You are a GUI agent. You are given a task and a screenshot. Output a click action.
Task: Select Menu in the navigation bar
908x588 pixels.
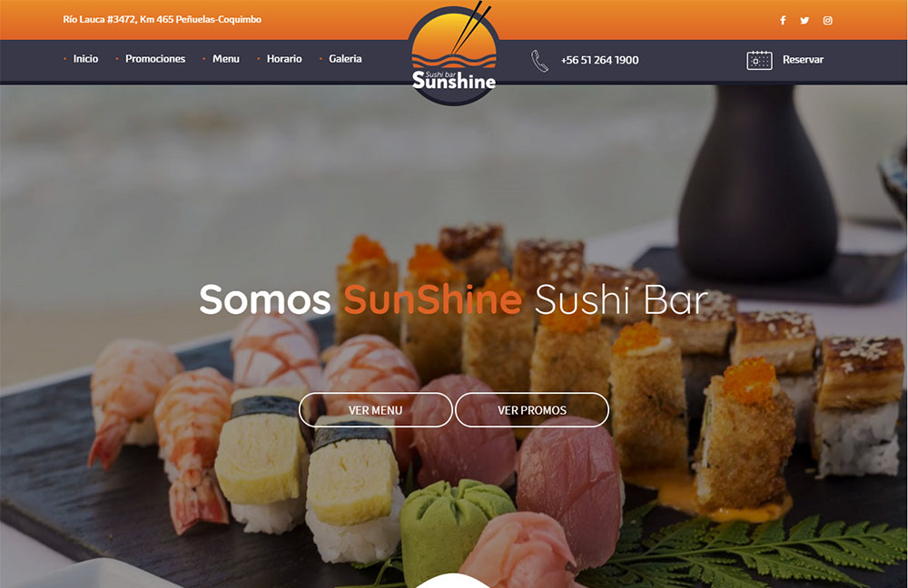coord(226,58)
